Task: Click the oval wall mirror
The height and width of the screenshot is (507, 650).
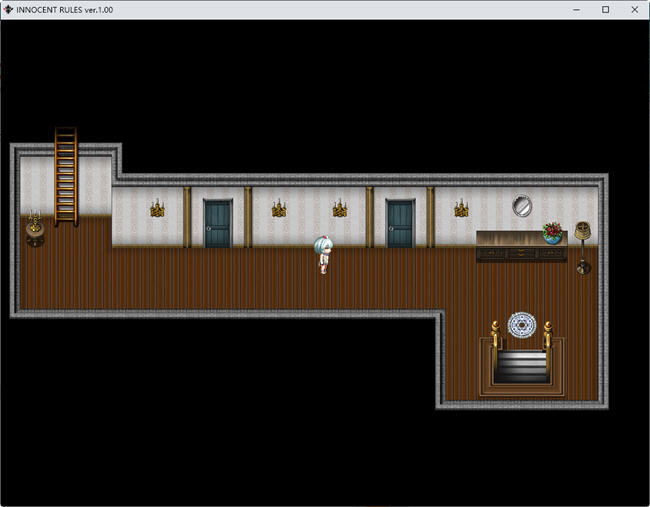Action: point(522,205)
